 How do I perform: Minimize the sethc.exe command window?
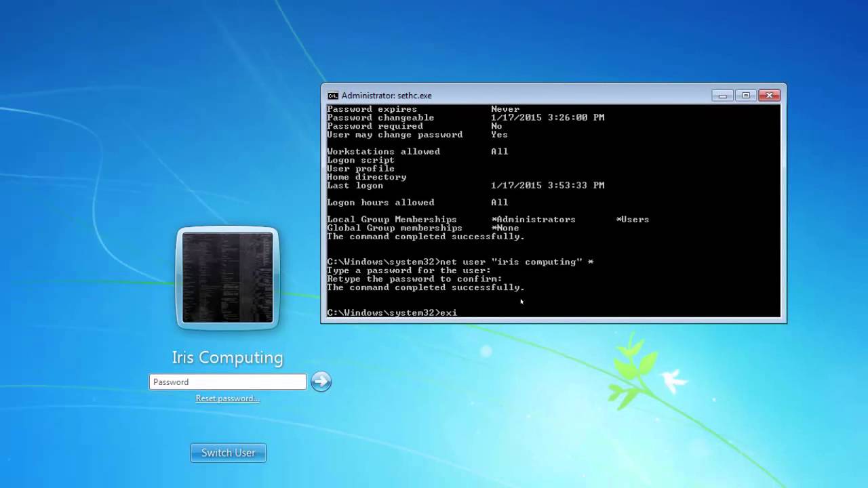pyautogui.click(x=722, y=96)
